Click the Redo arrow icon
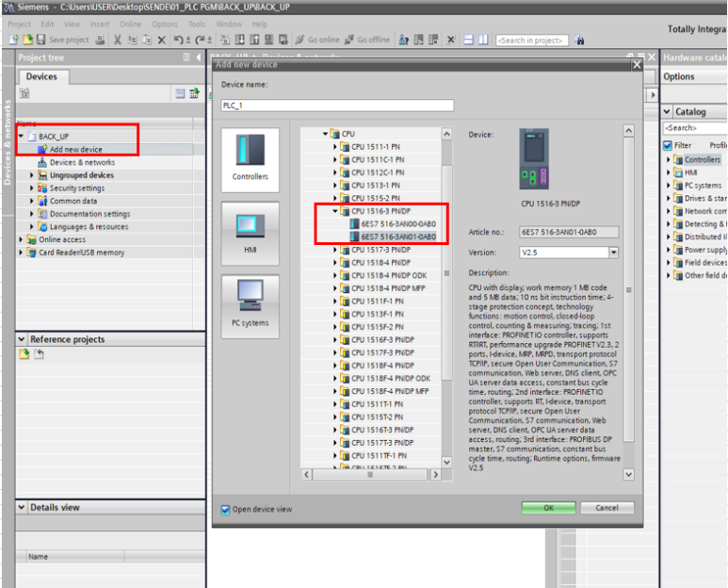The height and width of the screenshot is (588, 728). point(200,40)
